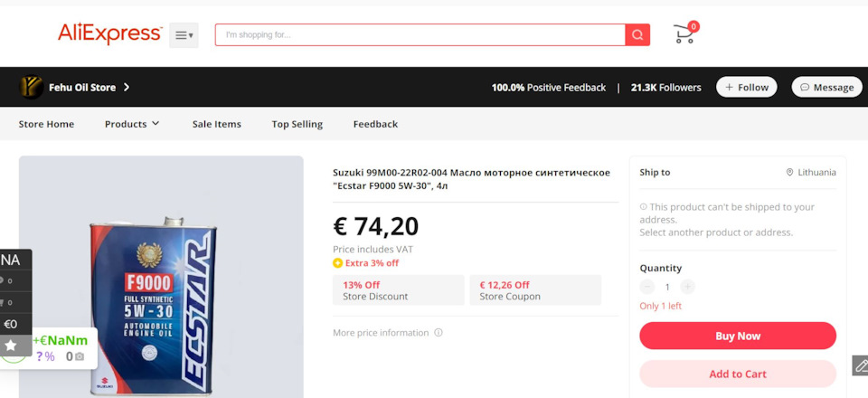The width and height of the screenshot is (868, 398).
Task: Decrease quantity with minus button
Action: coord(647,287)
